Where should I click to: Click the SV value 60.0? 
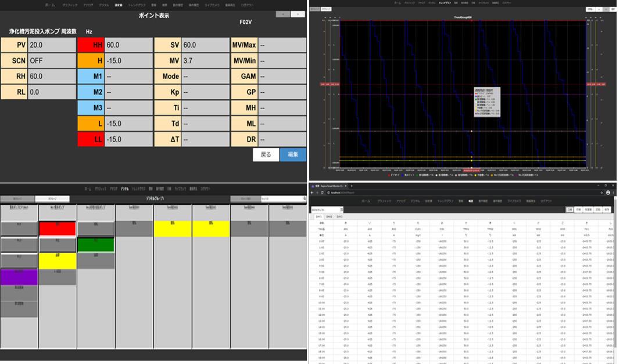point(205,45)
